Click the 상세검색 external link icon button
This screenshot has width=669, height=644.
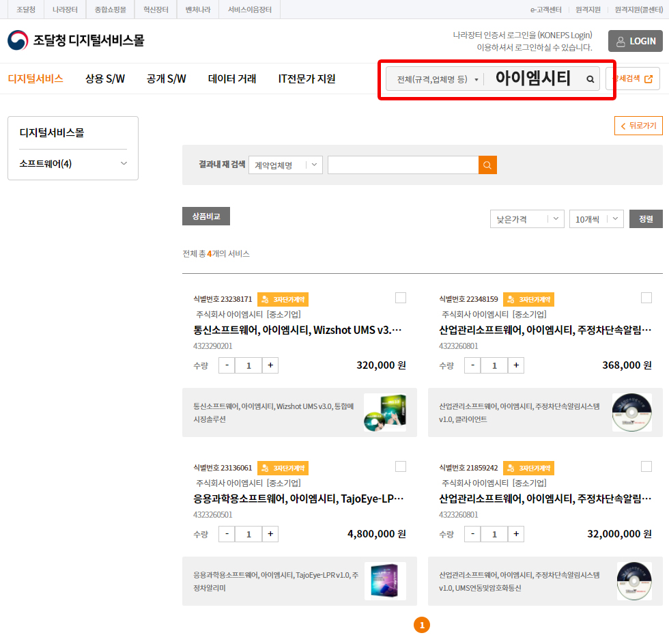click(x=632, y=79)
